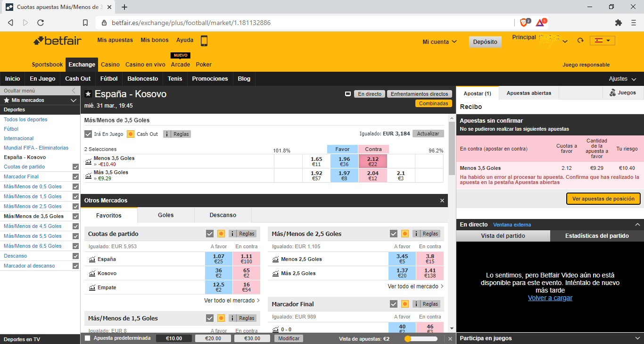Open the language flag dropdown
The height and width of the screenshot is (344, 644).
click(x=603, y=41)
